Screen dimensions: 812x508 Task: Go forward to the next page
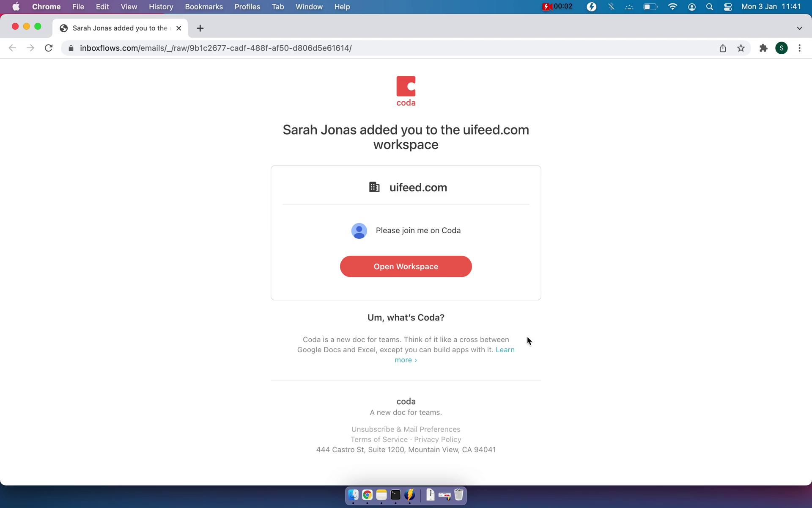pos(30,48)
